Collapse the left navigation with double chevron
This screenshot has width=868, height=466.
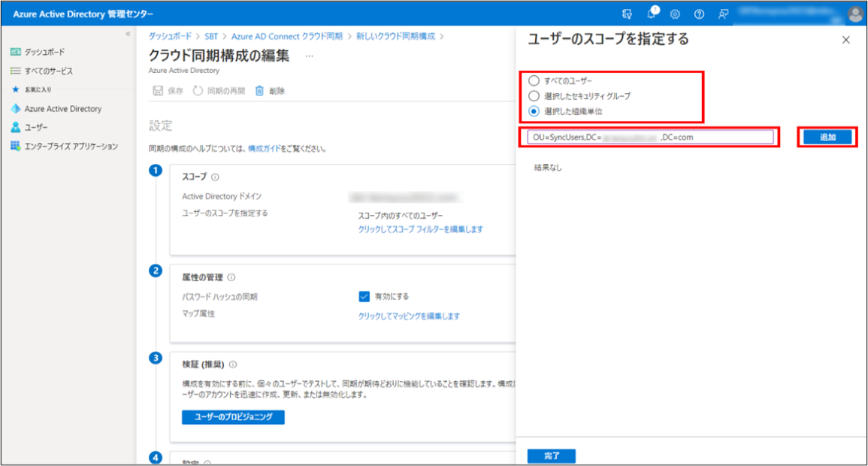128,34
